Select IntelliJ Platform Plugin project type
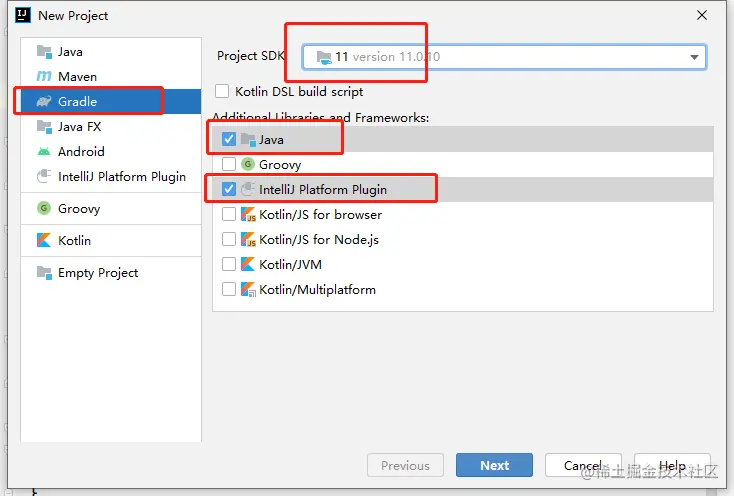The height and width of the screenshot is (496, 734). (111, 176)
